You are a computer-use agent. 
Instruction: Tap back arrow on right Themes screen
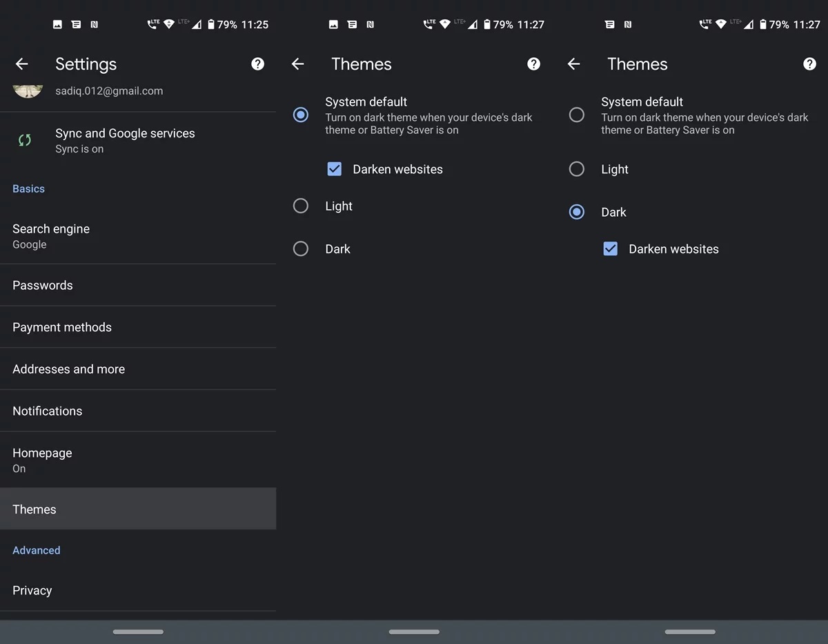click(574, 64)
